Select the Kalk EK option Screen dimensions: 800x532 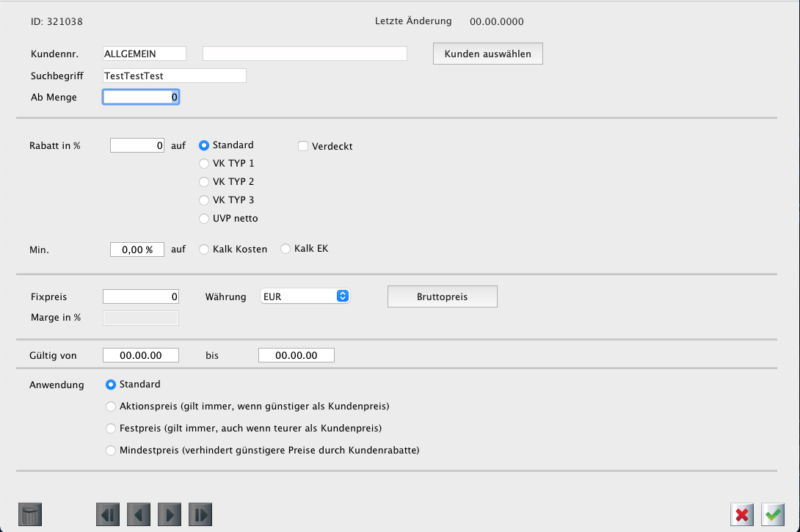[x=286, y=249]
